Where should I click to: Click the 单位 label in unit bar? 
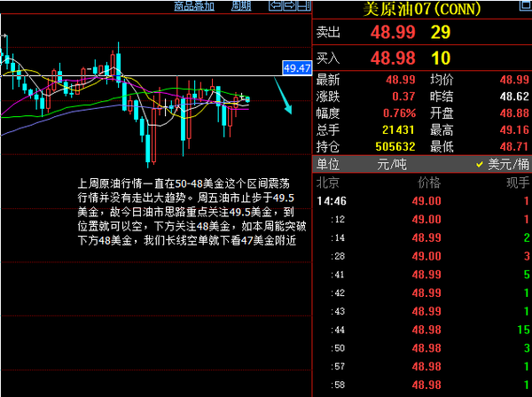[x=328, y=165]
